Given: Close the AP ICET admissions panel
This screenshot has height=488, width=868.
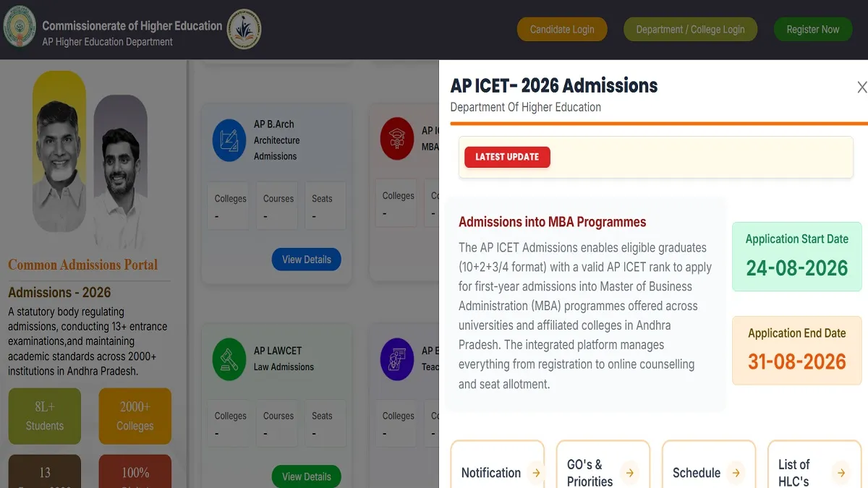Looking at the screenshot, I should (x=861, y=87).
